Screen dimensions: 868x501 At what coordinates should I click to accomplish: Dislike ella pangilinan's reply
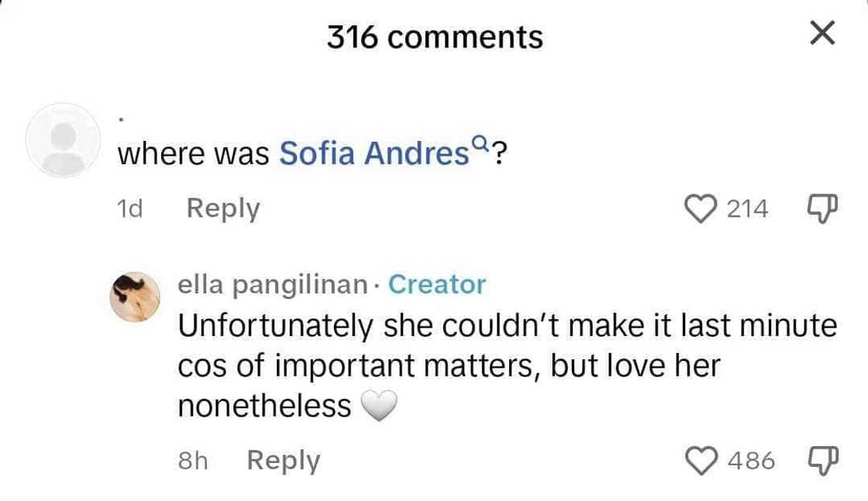[x=819, y=461]
